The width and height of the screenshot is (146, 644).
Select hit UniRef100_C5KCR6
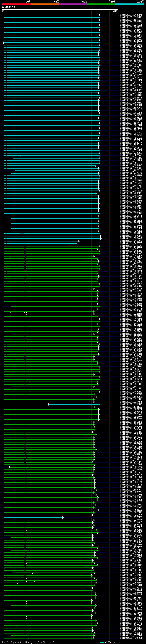coord(131,530)
